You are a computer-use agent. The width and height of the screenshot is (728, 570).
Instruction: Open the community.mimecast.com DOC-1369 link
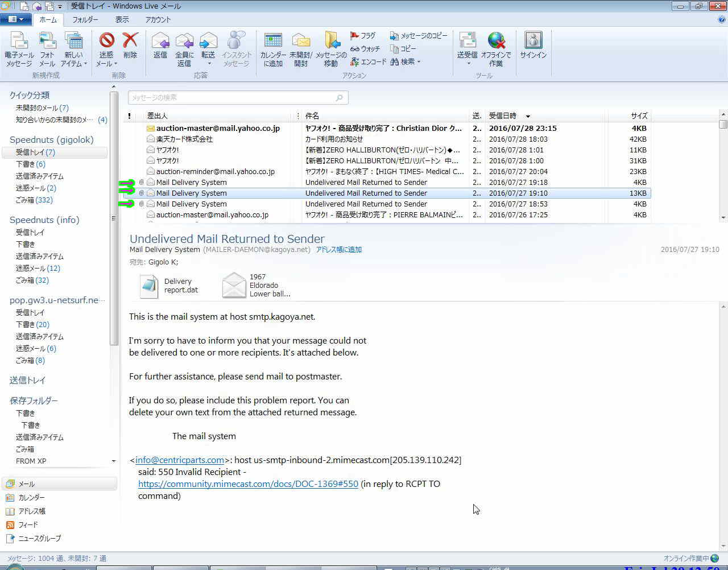[248, 484]
